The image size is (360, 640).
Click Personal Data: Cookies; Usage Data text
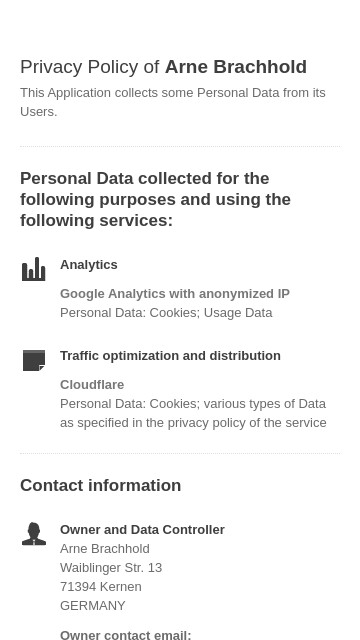(x=166, y=313)
